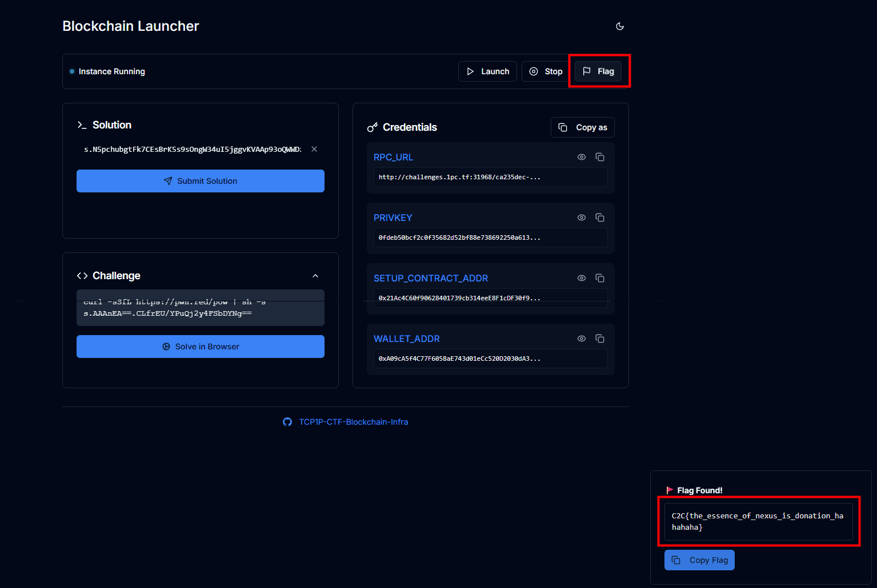877x588 pixels.
Task: Submit the solution
Action: click(x=201, y=181)
